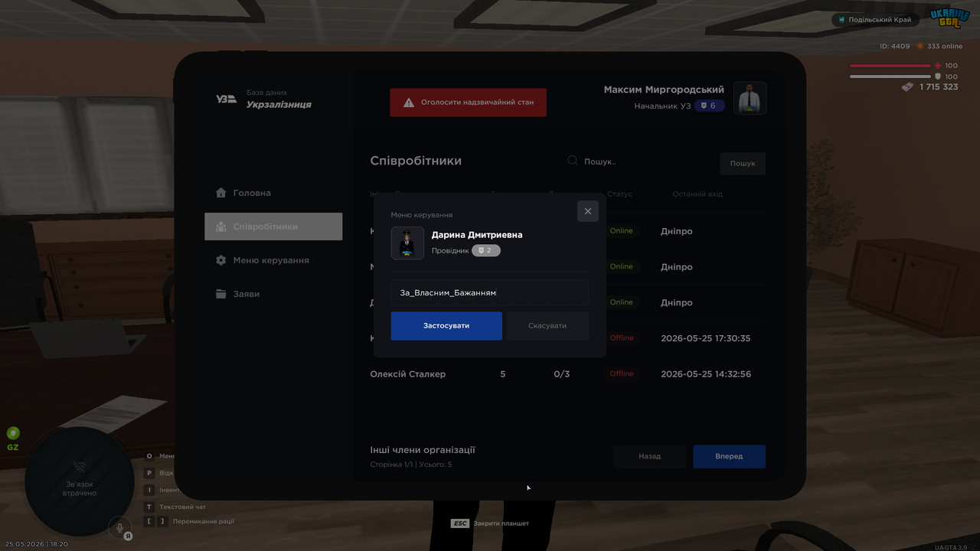This screenshot has width=980, height=551.
Task: Open Максим Миргородський profile avatar
Action: [750, 98]
